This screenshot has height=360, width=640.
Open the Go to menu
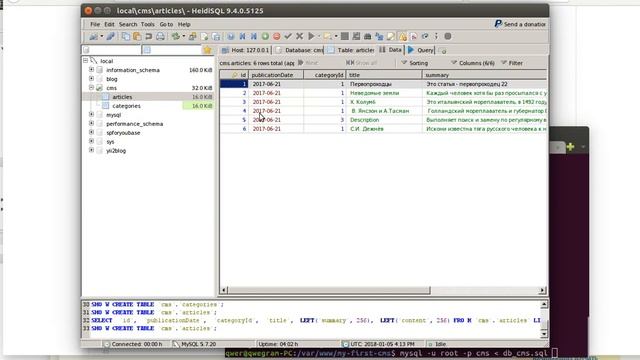coord(166,24)
